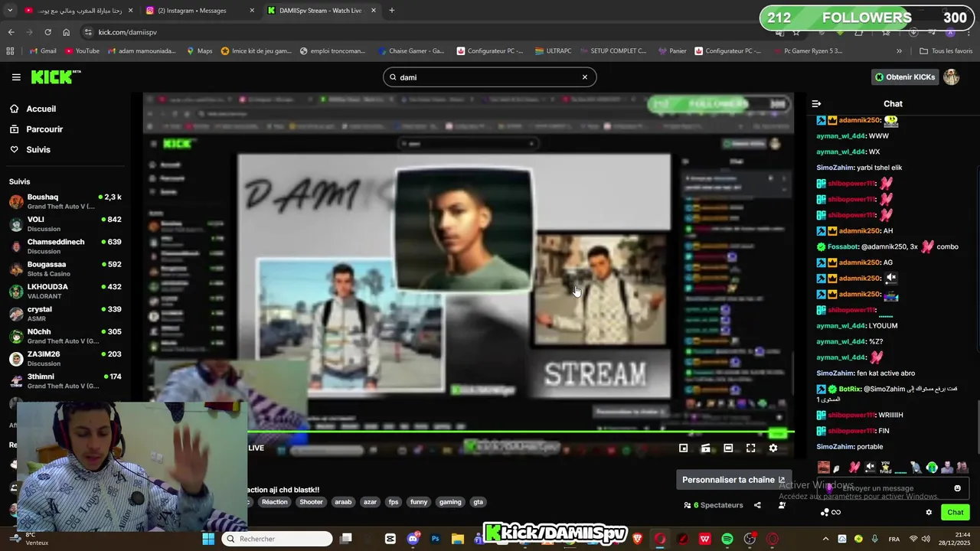Open the crystal followed channel
The height and width of the screenshot is (551, 980).
pos(65,314)
